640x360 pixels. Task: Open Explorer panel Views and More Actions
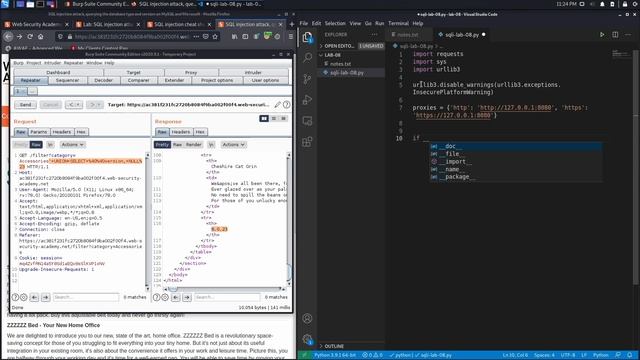[x=375, y=35]
